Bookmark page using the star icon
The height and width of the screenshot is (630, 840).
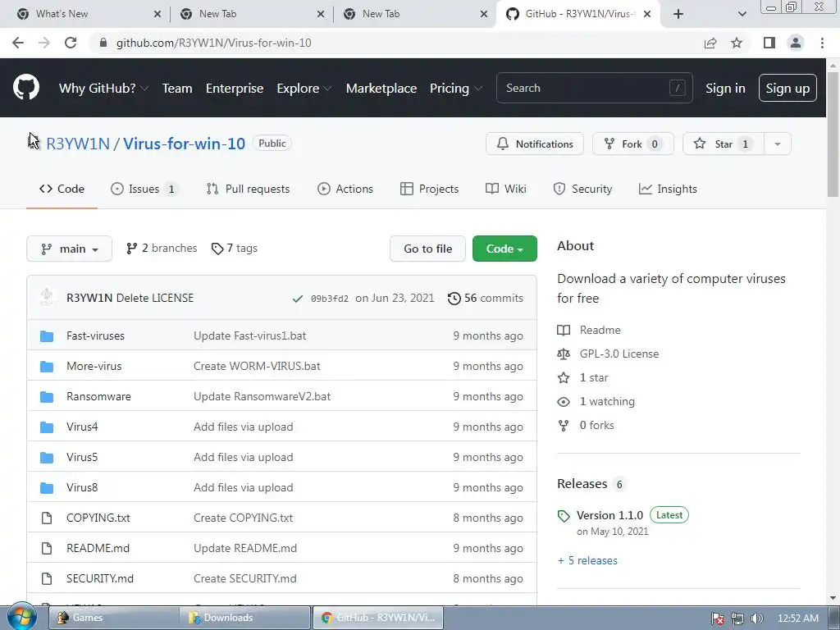[x=737, y=43]
